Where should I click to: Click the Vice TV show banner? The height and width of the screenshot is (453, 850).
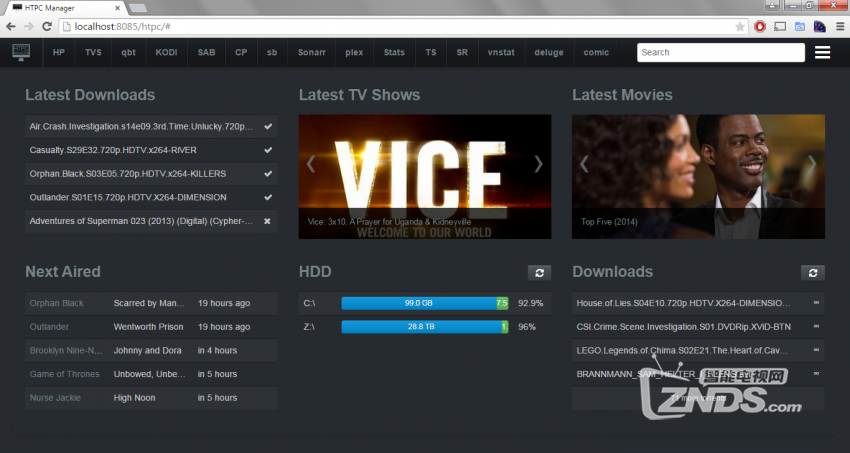[425, 176]
